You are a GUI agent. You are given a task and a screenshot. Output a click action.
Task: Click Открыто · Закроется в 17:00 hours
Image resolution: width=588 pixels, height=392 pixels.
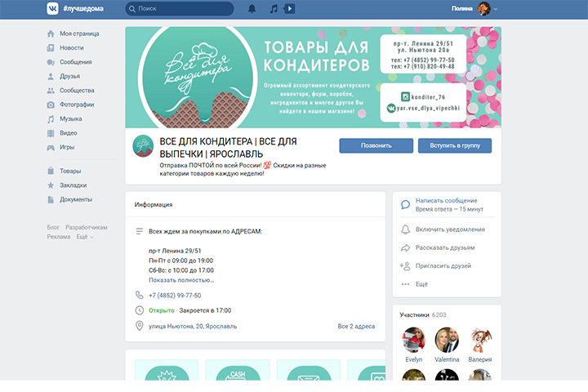[189, 310]
